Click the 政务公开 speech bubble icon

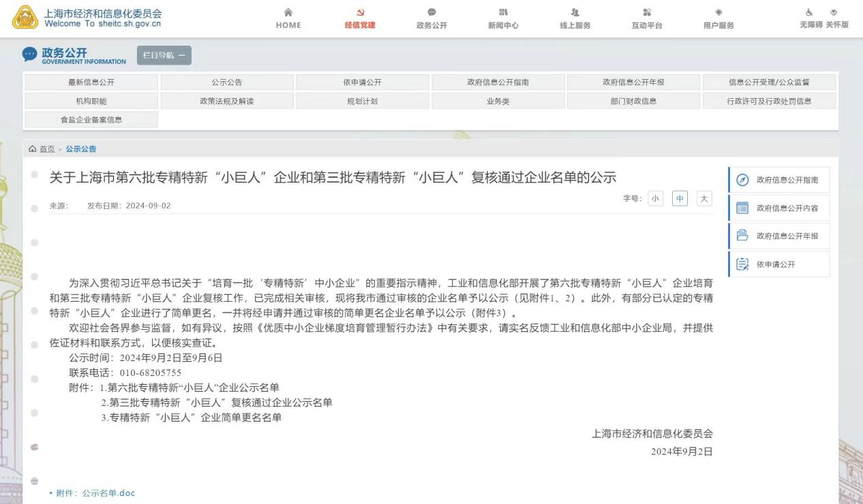click(431, 13)
